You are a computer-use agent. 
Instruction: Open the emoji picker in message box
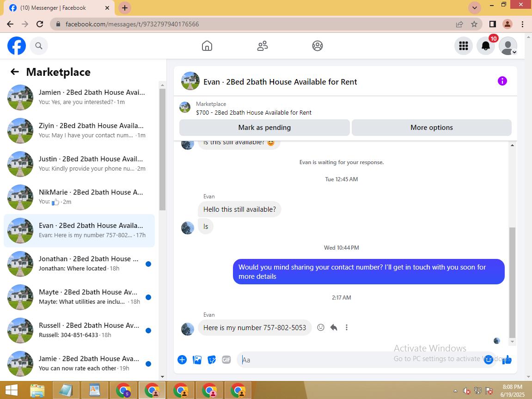tap(488, 360)
